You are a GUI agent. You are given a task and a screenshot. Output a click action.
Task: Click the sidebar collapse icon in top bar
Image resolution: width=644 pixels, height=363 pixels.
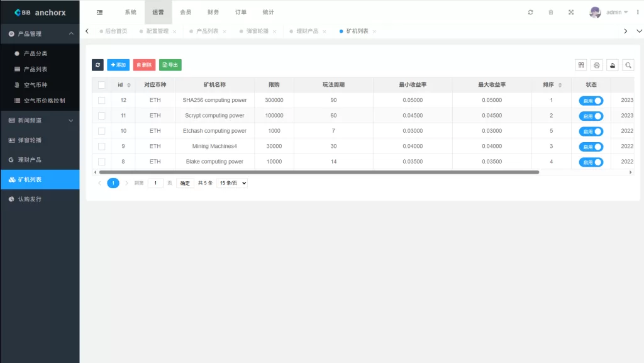click(99, 12)
